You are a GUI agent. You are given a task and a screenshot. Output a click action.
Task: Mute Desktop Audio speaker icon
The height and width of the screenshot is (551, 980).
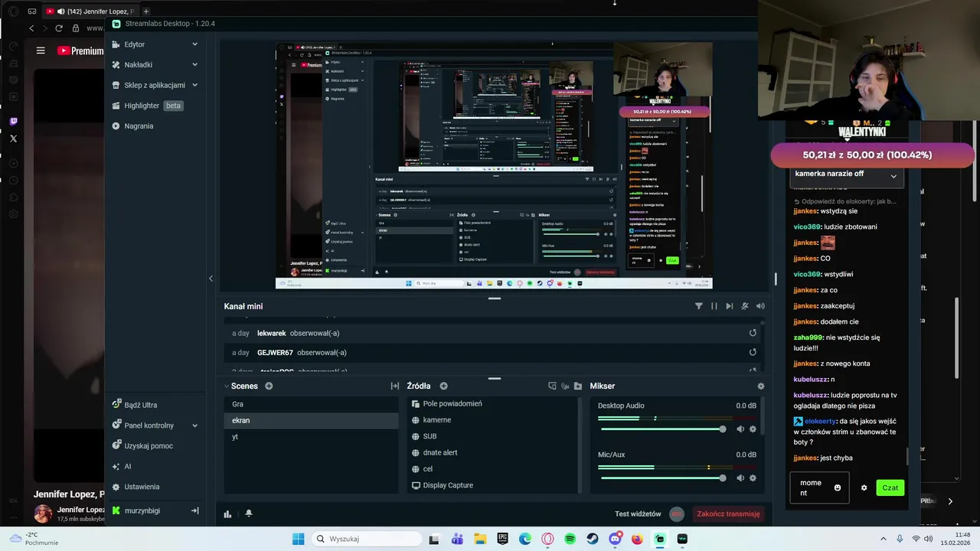tap(740, 429)
